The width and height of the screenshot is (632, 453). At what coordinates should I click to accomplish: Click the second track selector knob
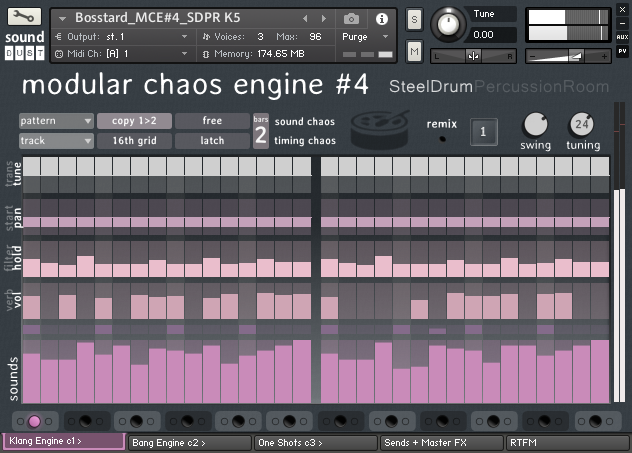[x=85, y=422]
